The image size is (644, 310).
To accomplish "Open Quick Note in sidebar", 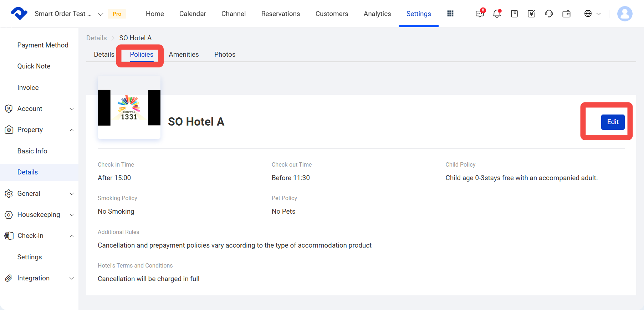I will (34, 66).
